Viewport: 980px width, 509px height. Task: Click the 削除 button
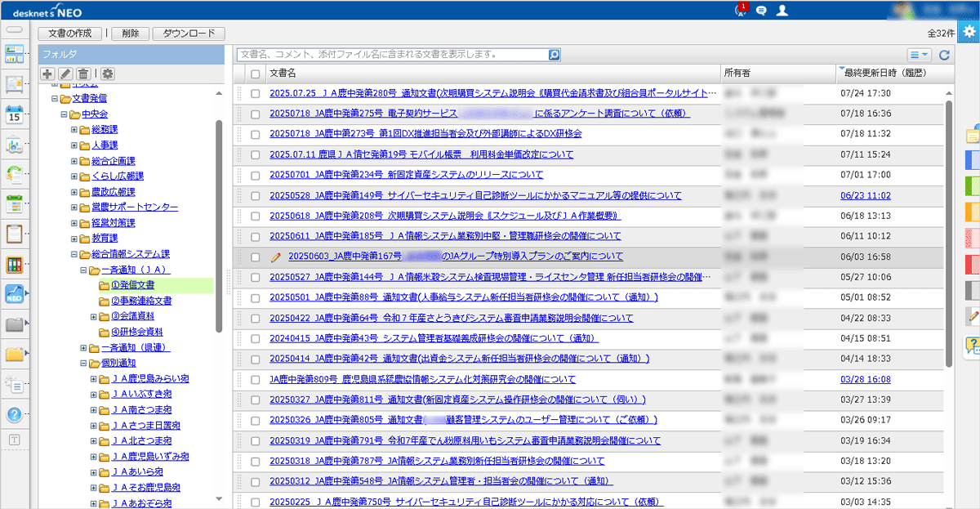130,33
